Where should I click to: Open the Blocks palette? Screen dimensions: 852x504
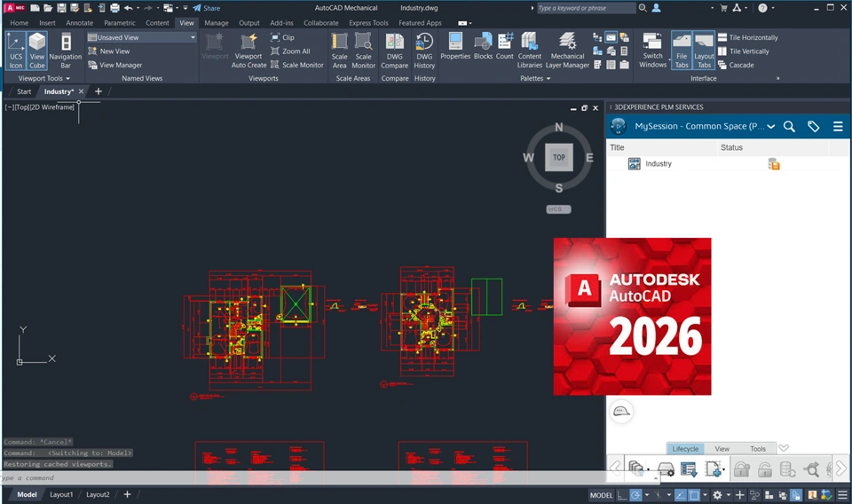[483, 46]
